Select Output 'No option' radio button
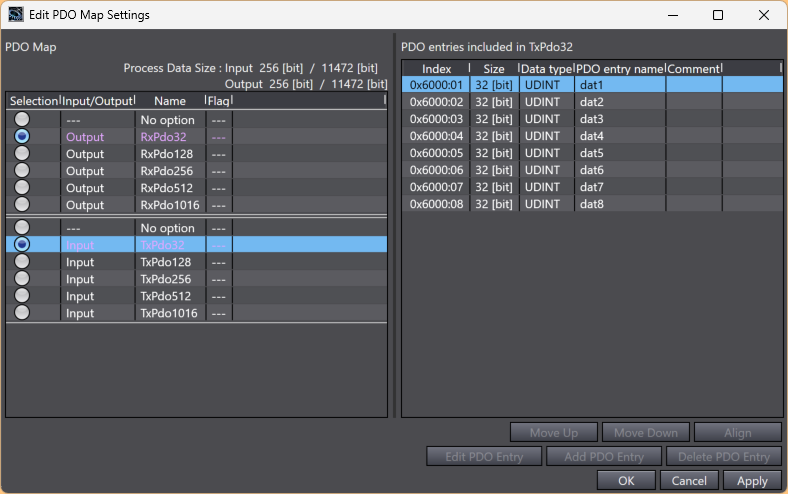788x494 pixels. pos(22,120)
